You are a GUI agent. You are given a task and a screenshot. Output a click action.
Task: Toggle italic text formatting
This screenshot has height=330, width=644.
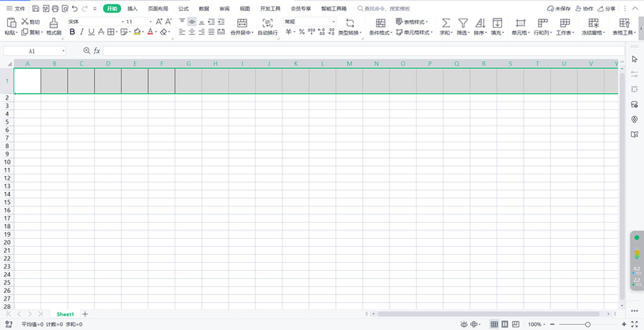pyautogui.click(x=81, y=32)
